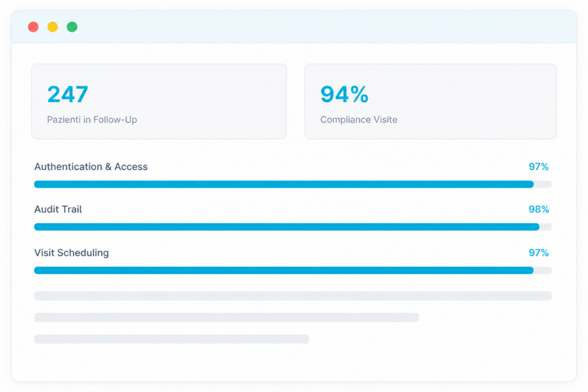The width and height of the screenshot is (588, 392).
Task: Select the Audit Trail label
Action: tap(58, 209)
